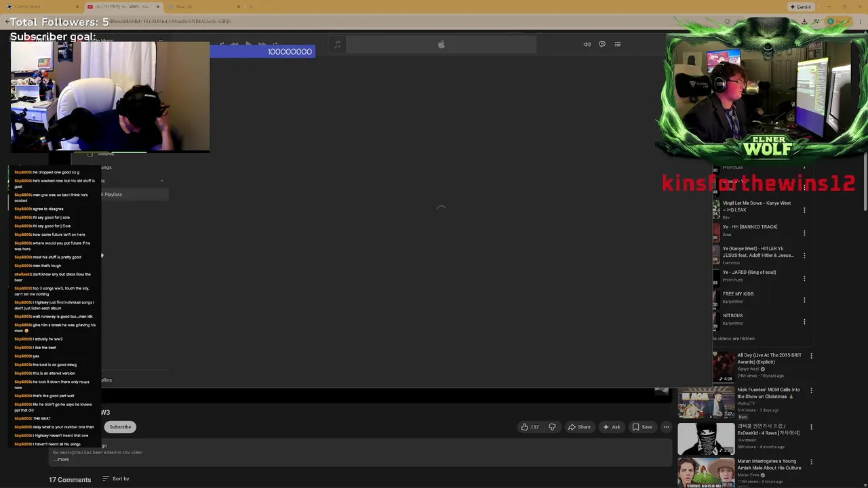
Task: Open the Kanye West channel under All Day
Action: pyautogui.click(x=749, y=369)
